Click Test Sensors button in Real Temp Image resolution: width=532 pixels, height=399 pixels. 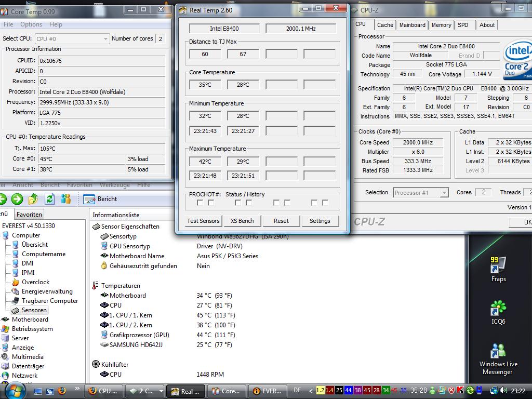pos(203,221)
